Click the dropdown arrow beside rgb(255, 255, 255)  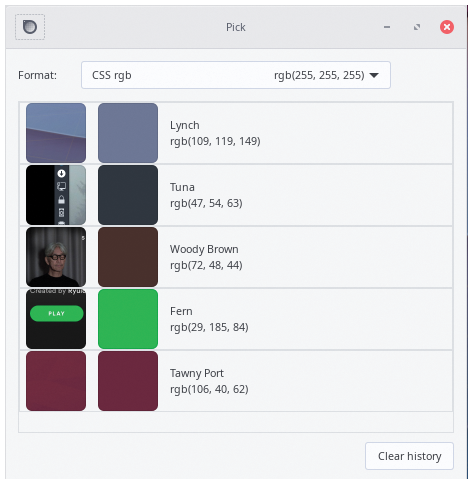[374, 75]
